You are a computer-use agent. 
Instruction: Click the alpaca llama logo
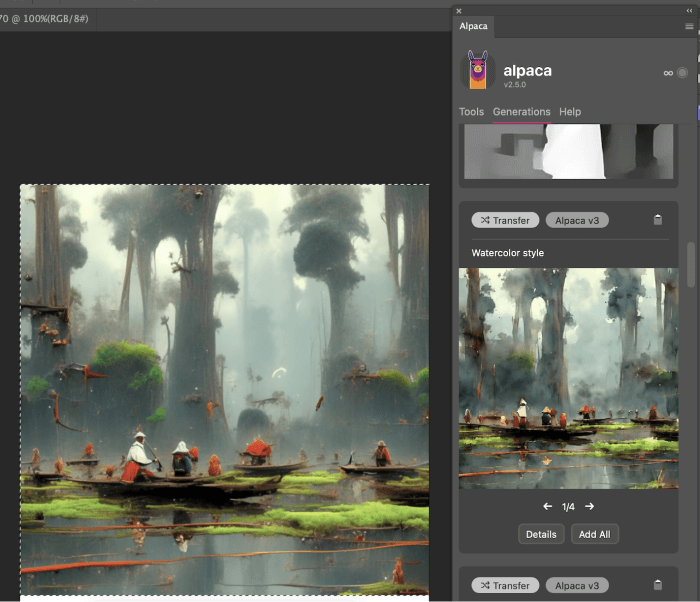pos(477,72)
